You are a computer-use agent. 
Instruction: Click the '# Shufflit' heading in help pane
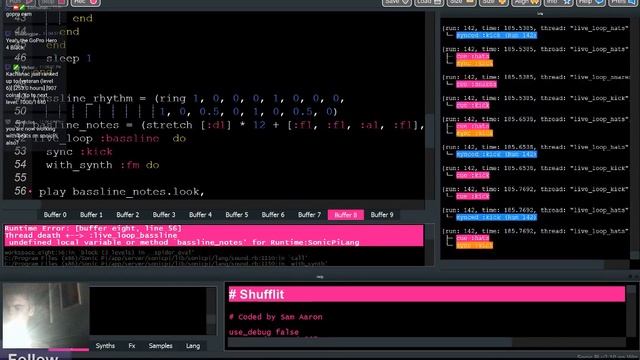427,294
